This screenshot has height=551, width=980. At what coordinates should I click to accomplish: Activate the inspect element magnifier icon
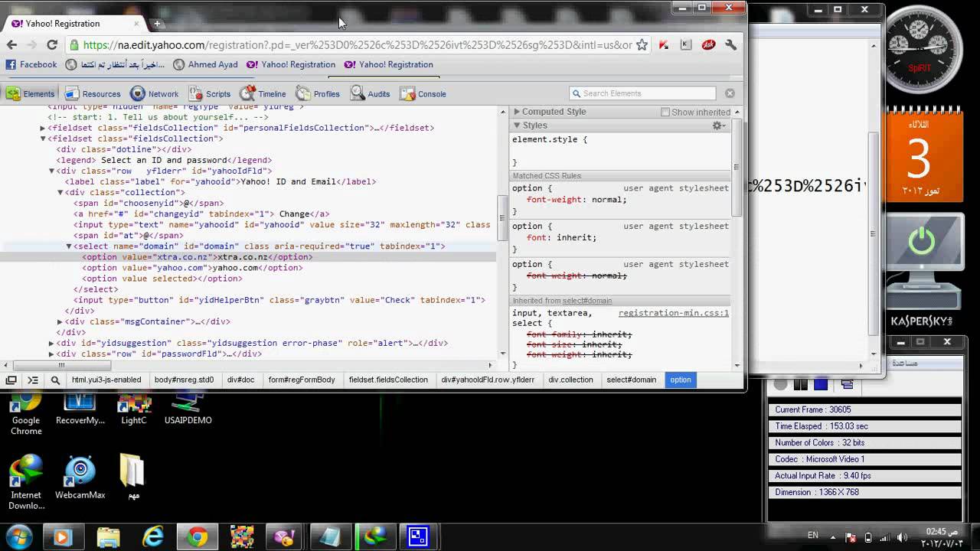55,380
